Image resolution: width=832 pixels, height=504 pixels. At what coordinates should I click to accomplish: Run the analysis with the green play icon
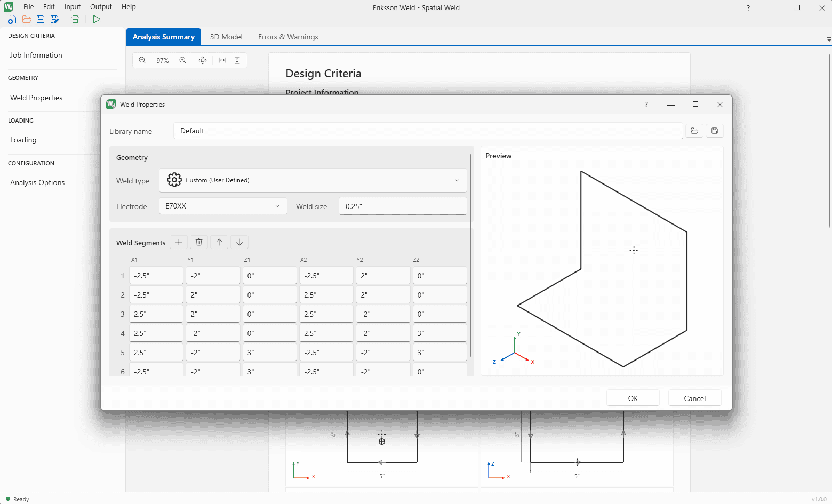[97, 19]
